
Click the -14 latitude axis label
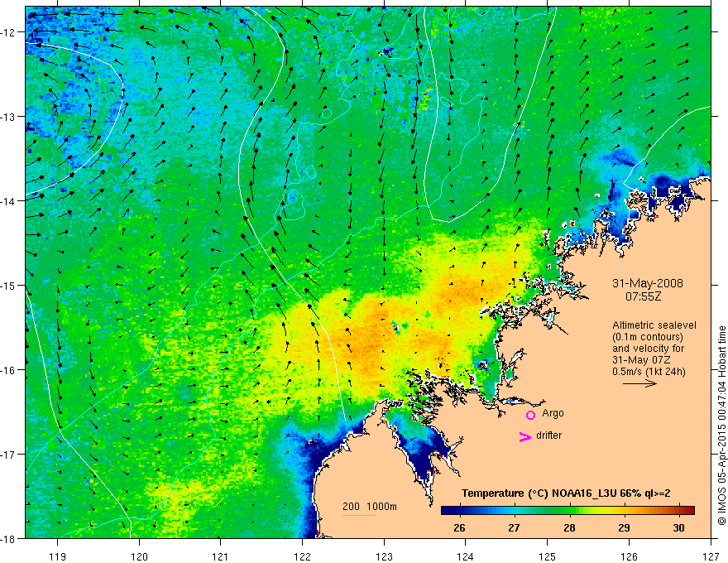9,201
